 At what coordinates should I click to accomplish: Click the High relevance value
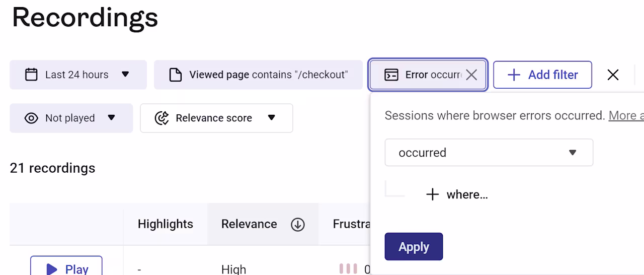(x=234, y=269)
